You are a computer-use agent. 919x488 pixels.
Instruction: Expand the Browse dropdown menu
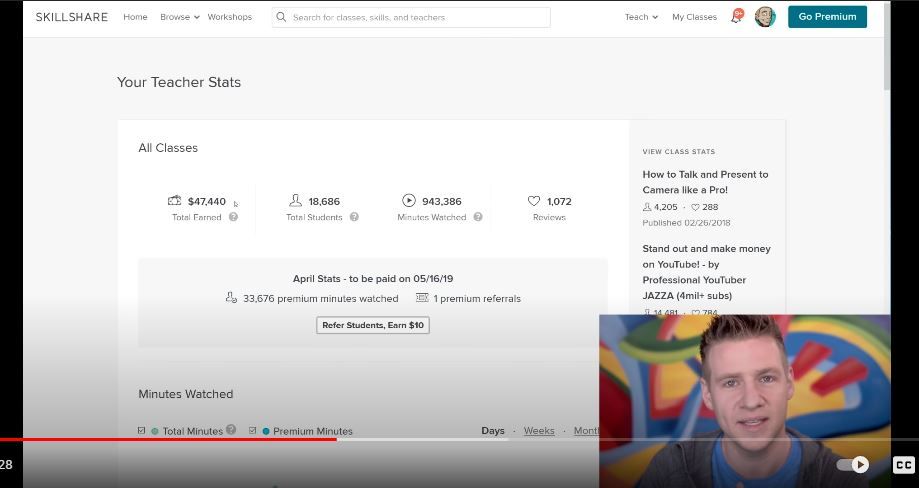click(x=180, y=17)
